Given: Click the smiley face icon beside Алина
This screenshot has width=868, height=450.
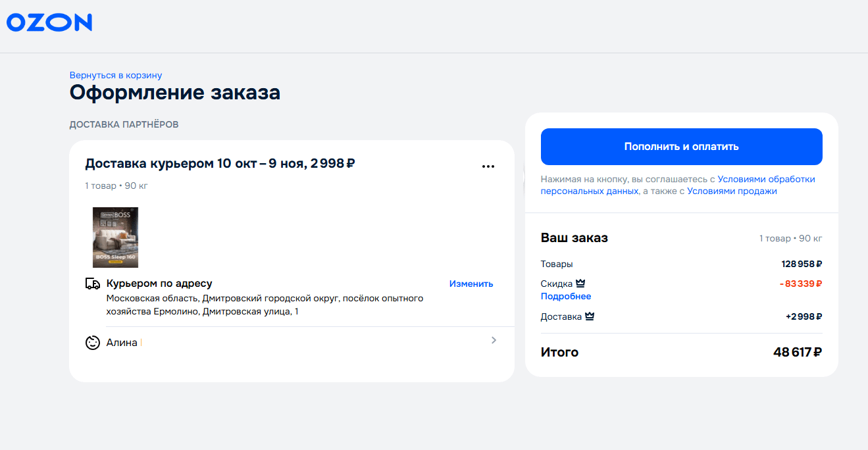Looking at the screenshot, I should [92, 341].
